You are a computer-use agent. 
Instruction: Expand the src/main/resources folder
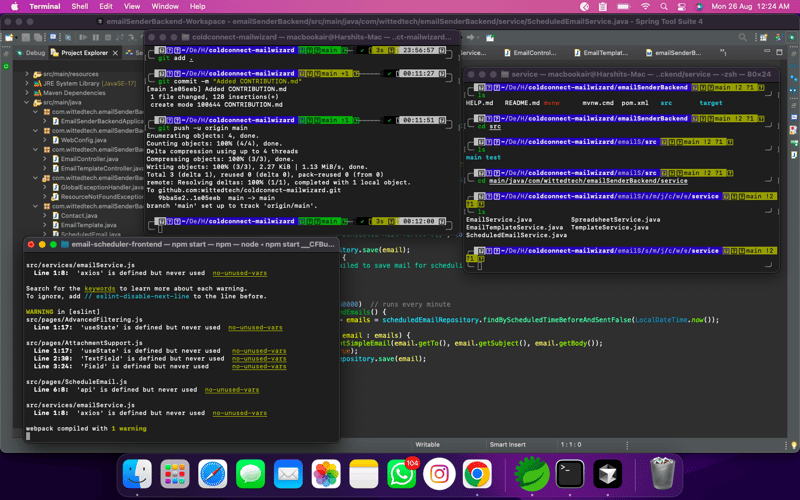pos(27,74)
